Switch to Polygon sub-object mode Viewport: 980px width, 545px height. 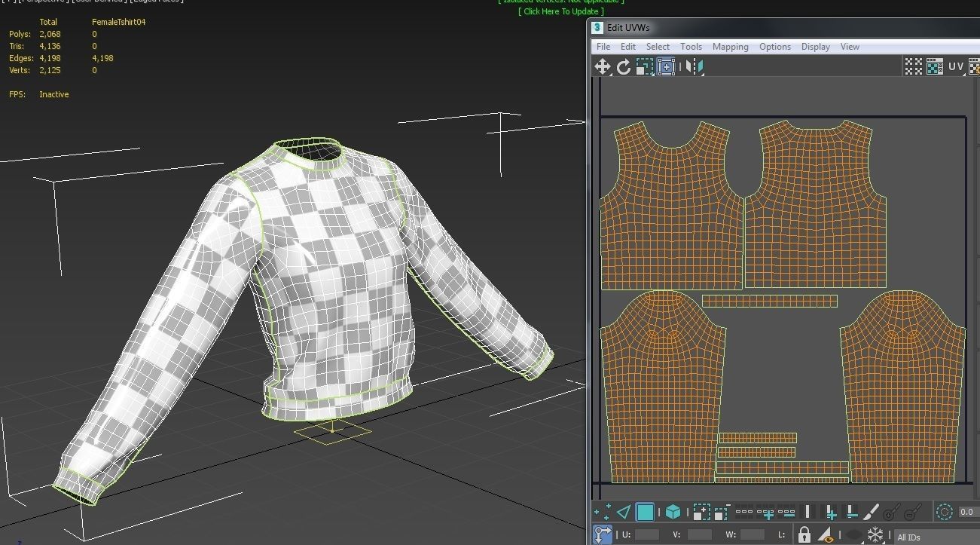pos(645,512)
